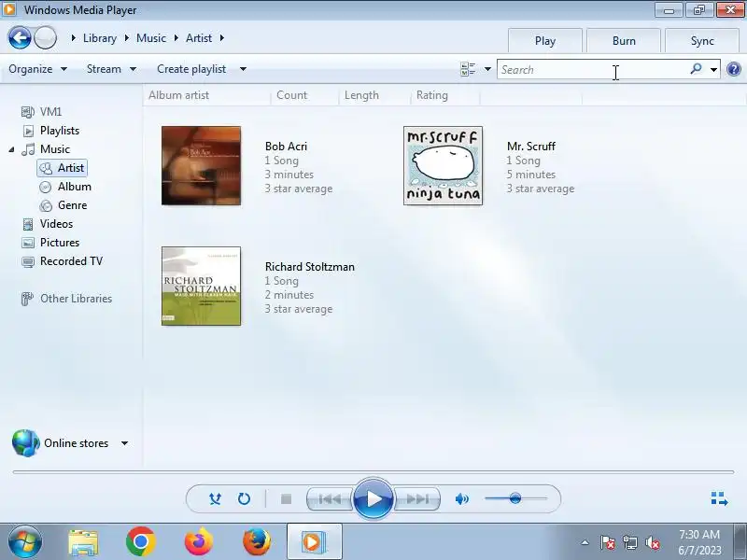Click Library in the breadcrumb
The height and width of the screenshot is (560, 747).
coord(100,38)
